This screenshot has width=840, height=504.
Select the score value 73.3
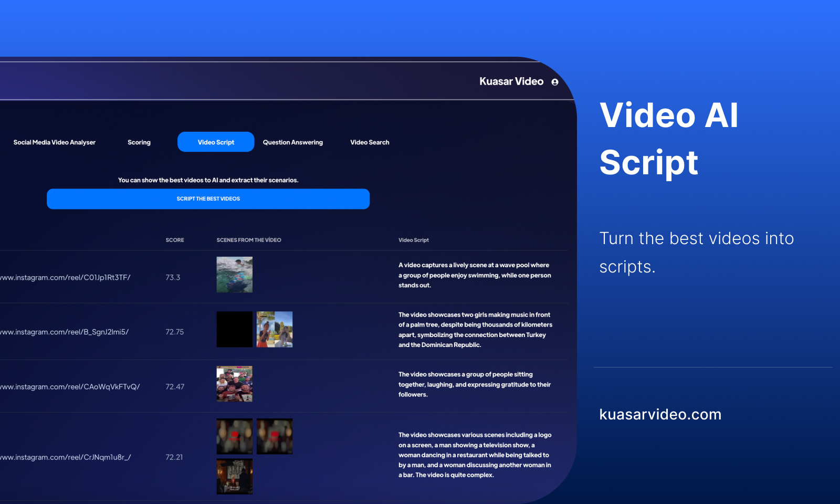coord(173,278)
